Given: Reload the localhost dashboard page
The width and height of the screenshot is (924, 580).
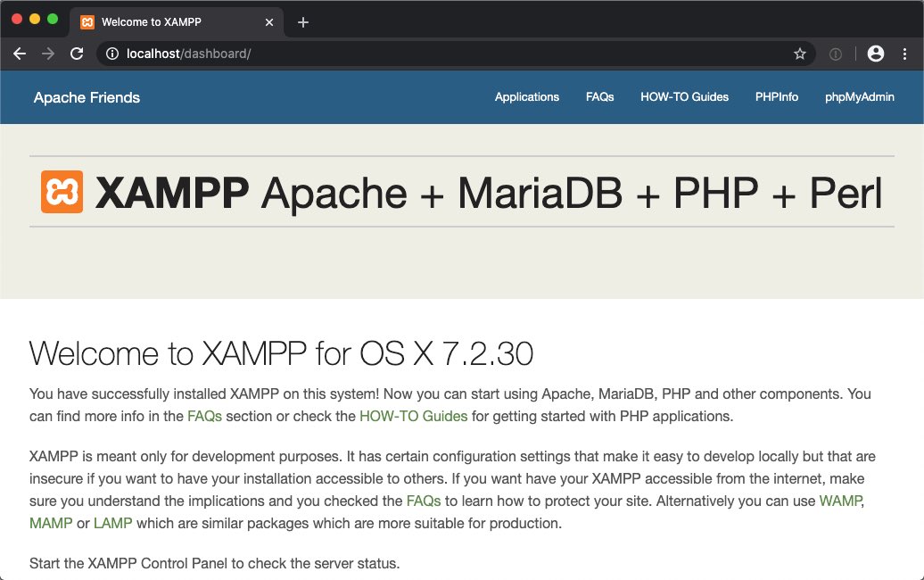Looking at the screenshot, I should pos(77,54).
